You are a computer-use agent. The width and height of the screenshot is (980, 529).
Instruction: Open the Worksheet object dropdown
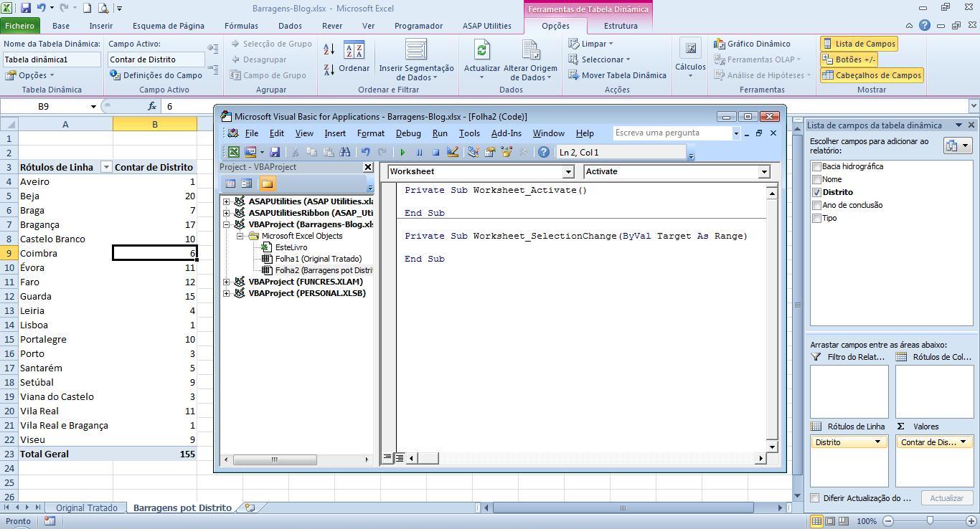[568, 171]
